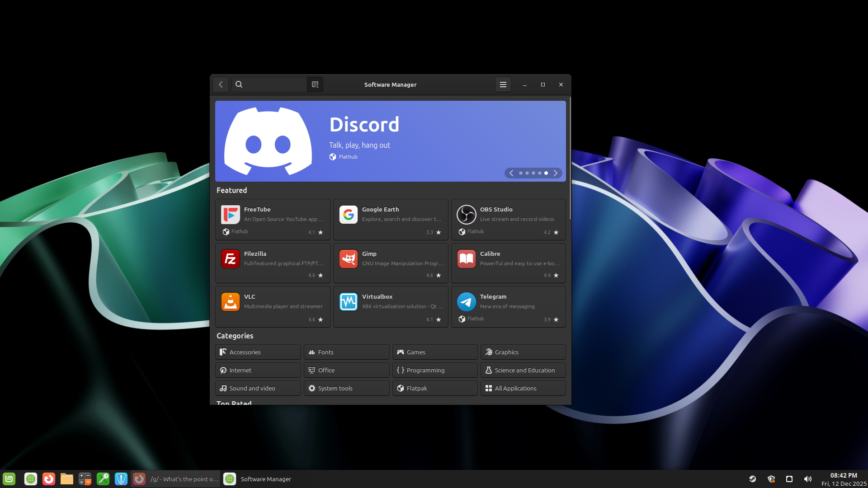
Task: Click the OBS Studio icon
Action: [466, 215]
